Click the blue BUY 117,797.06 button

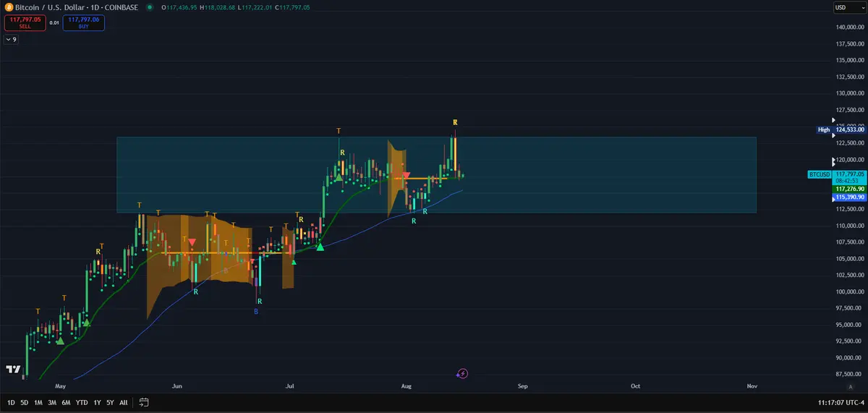[x=84, y=22]
